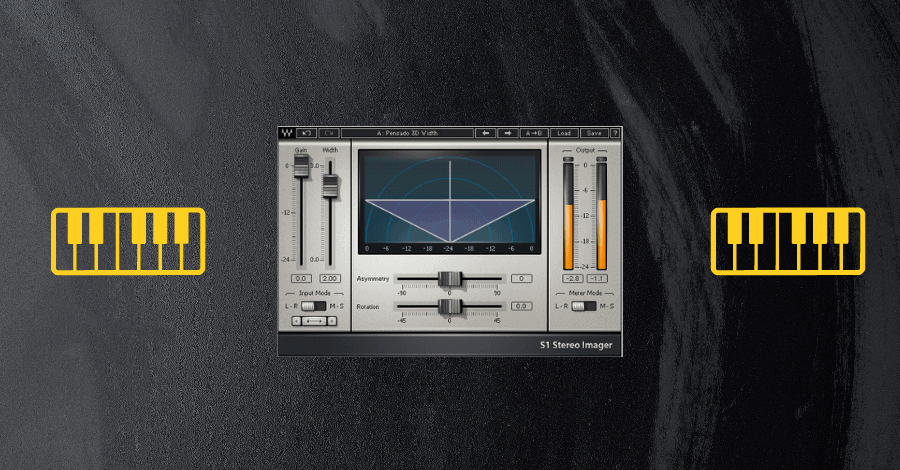Viewport: 900px width, 470px height.
Task: Load the next preset arrow
Action: click(507, 133)
